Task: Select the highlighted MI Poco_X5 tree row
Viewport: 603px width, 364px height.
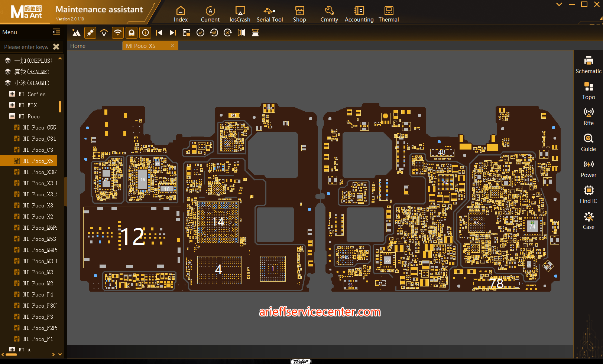Action: 29,161
